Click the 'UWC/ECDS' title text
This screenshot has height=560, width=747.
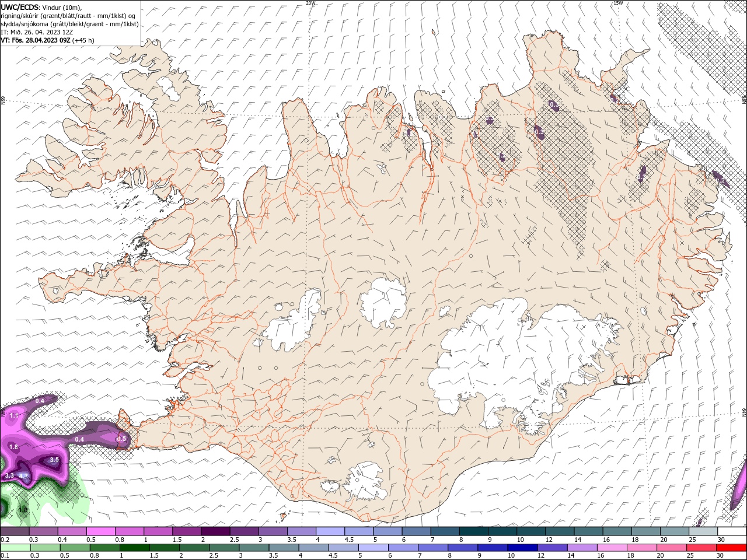pos(19,7)
